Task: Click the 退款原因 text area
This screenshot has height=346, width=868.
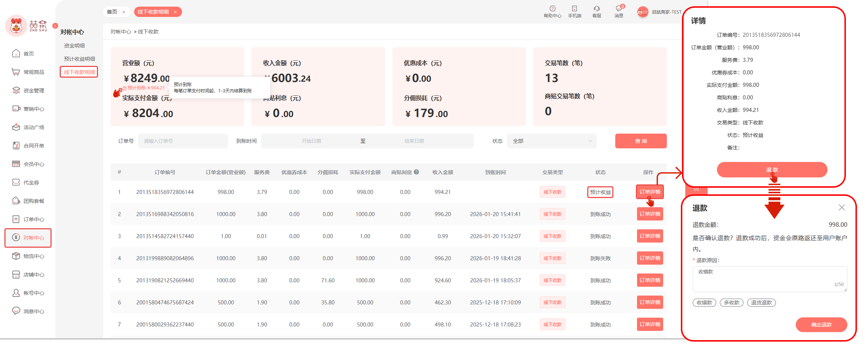Action: coord(770,279)
